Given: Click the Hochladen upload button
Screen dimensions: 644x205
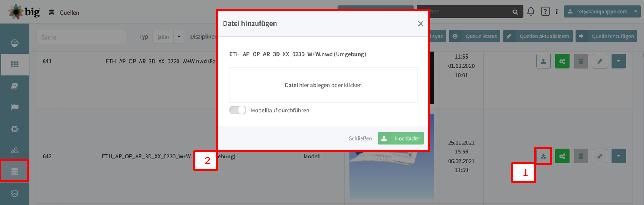Looking at the screenshot, I should [x=401, y=138].
